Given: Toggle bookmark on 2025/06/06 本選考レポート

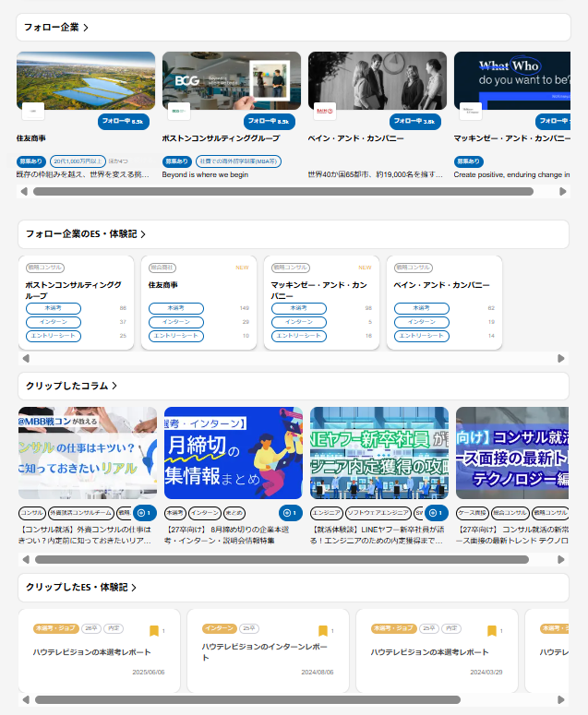Looking at the screenshot, I should point(154,631).
